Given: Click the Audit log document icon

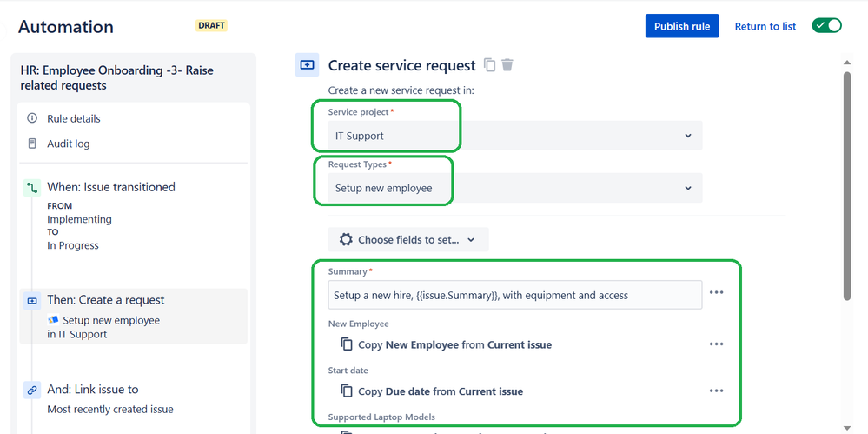Looking at the screenshot, I should 32,144.
